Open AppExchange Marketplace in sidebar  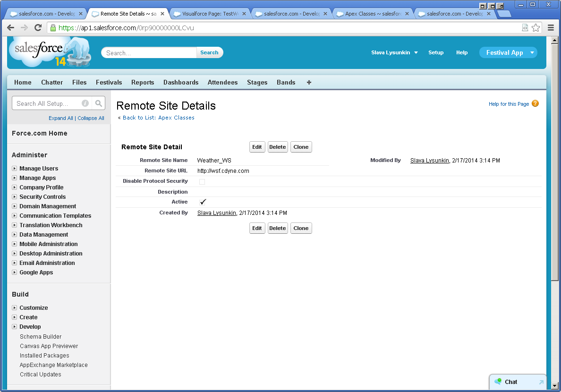[x=54, y=365]
